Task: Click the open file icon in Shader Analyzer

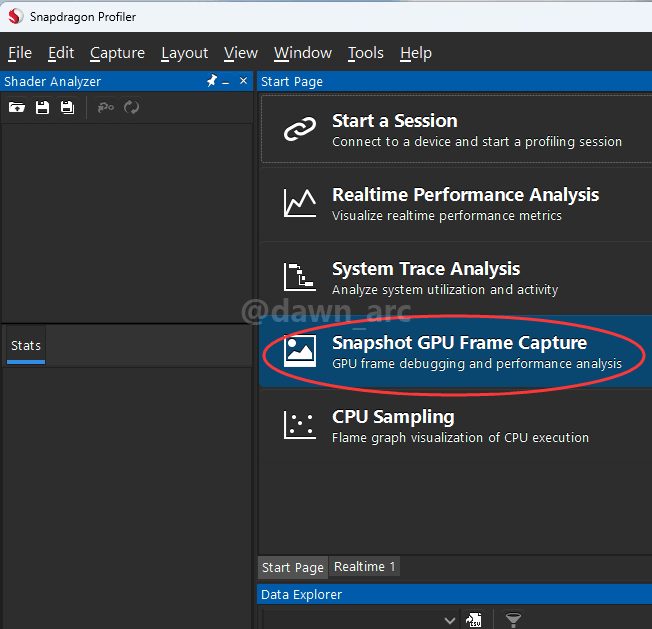Action: pyautogui.click(x=17, y=107)
